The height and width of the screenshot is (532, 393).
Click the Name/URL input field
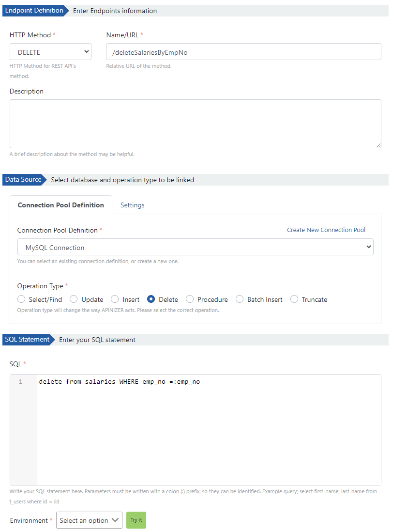[x=243, y=52]
